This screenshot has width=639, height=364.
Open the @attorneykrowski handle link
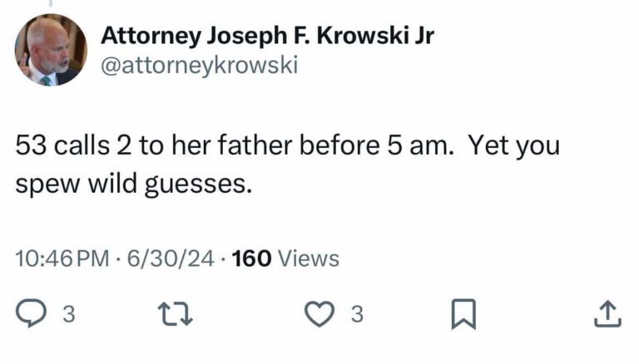[198, 66]
